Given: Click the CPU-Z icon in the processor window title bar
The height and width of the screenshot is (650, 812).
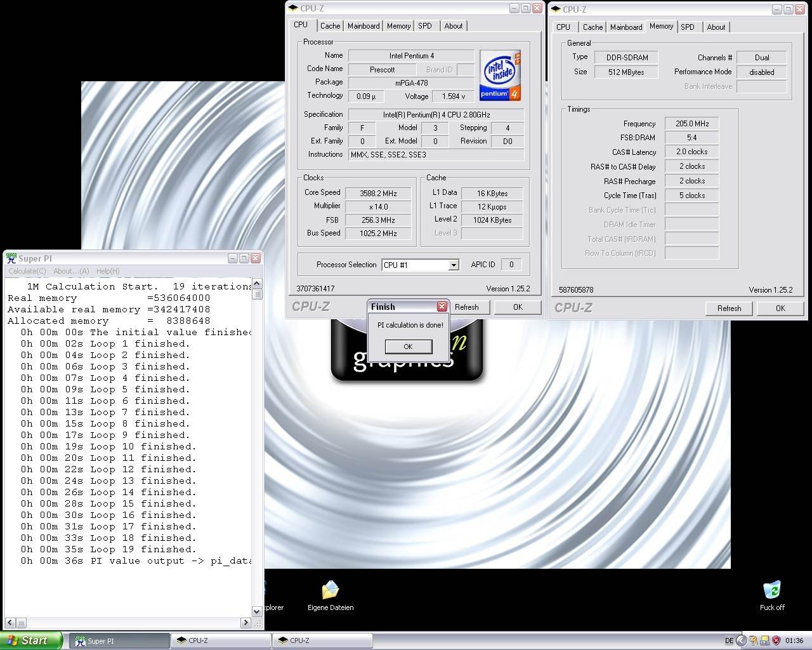Looking at the screenshot, I should click(293, 8).
